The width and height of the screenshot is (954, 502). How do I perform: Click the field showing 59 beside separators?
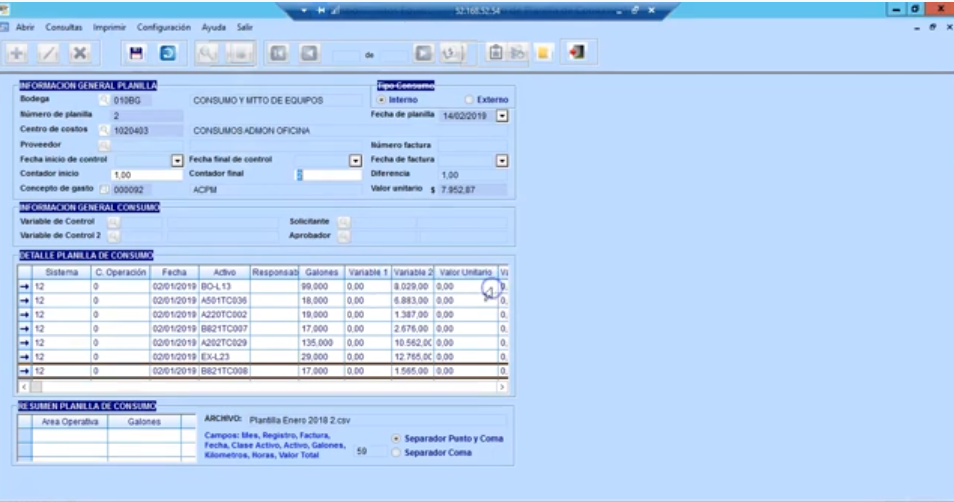coord(371,451)
